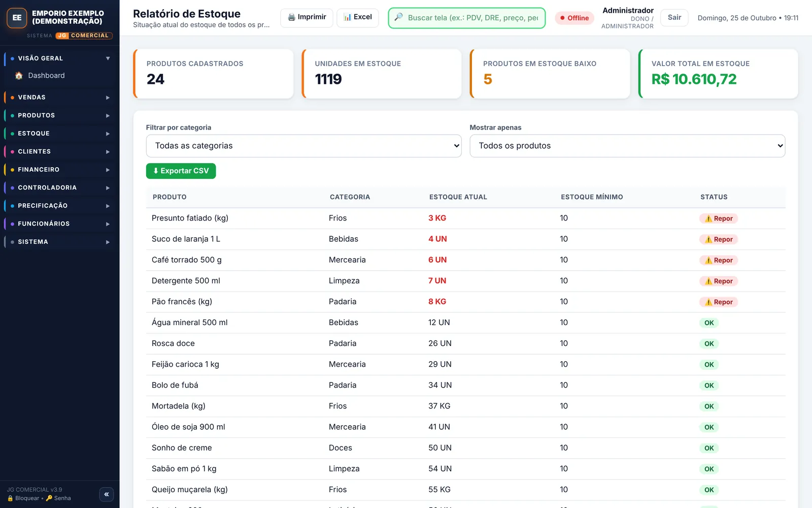Open the Mostrar apenas dropdown
Viewport: 812px width, 508px height.
pyautogui.click(x=627, y=146)
